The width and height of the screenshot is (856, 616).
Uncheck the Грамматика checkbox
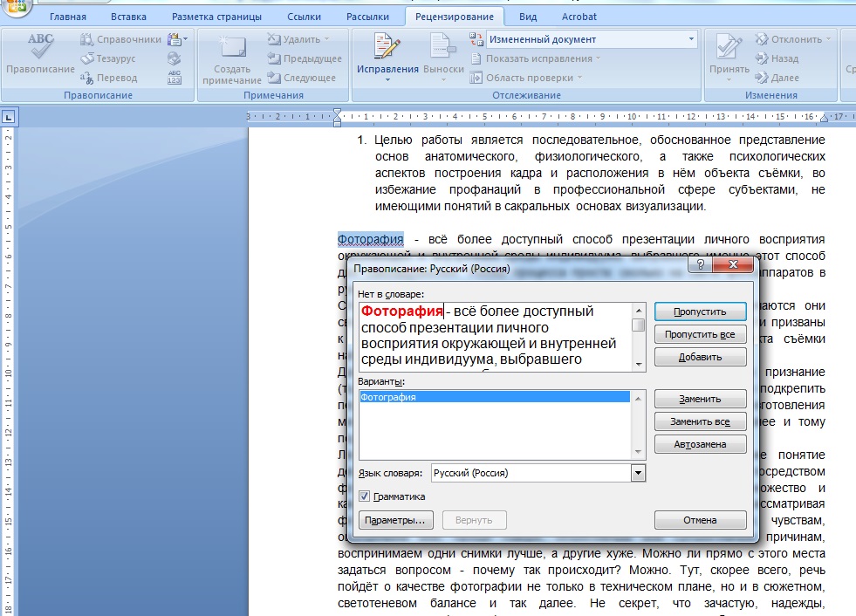pyautogui.click(x=365, y=496)
